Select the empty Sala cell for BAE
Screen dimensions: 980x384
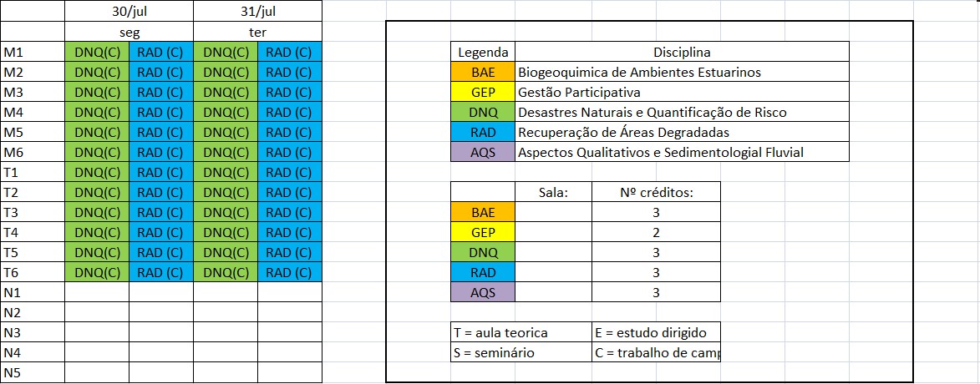[553, 212]
